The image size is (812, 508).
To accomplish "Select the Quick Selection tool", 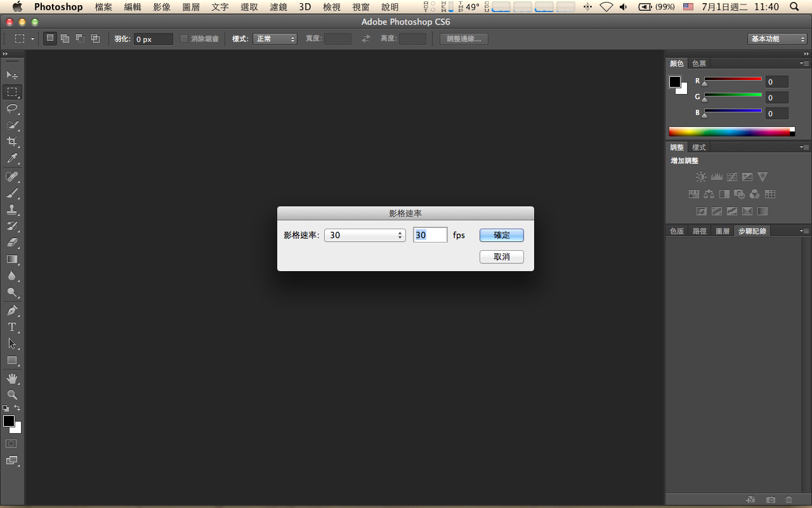I will coord(12,125).
